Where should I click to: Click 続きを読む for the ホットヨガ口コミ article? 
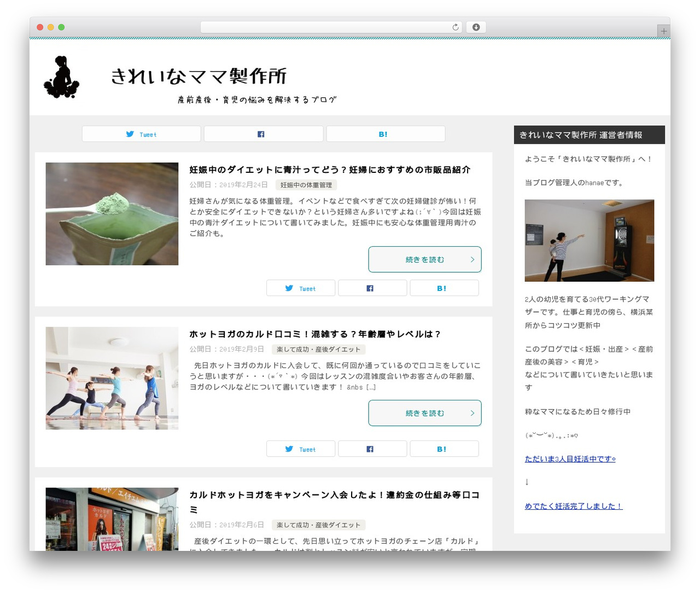tap(425, 413)
